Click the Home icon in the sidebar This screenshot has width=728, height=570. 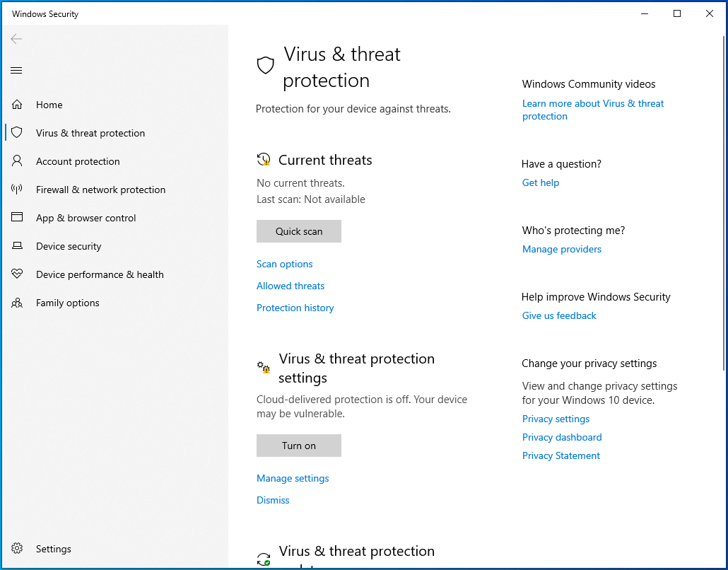click(16, 104)
